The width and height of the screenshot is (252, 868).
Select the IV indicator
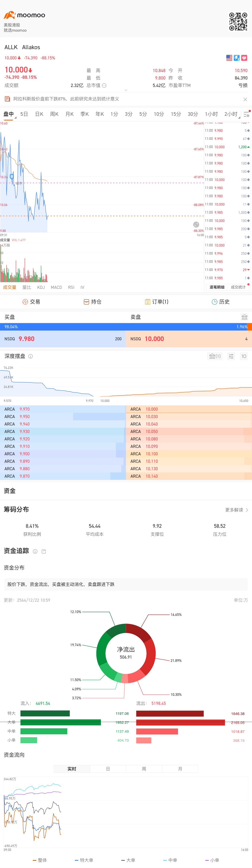pyautogui.click(x=82, y=287)
